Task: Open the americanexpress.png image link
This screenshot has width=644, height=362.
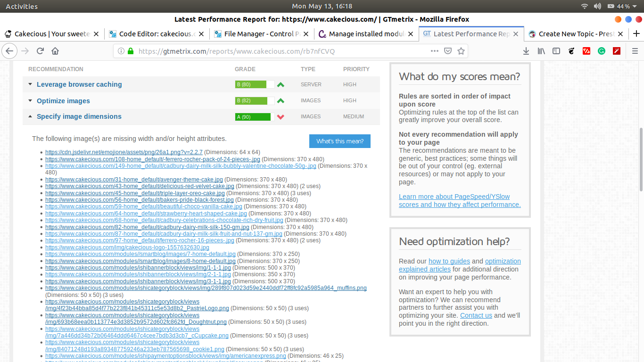Action: click(x=165, y=356)
